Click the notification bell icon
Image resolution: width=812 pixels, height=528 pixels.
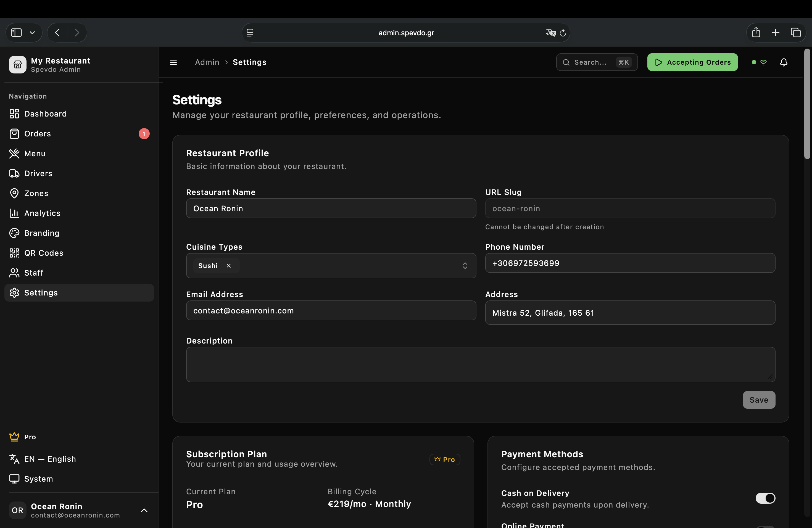pos(784,62)
